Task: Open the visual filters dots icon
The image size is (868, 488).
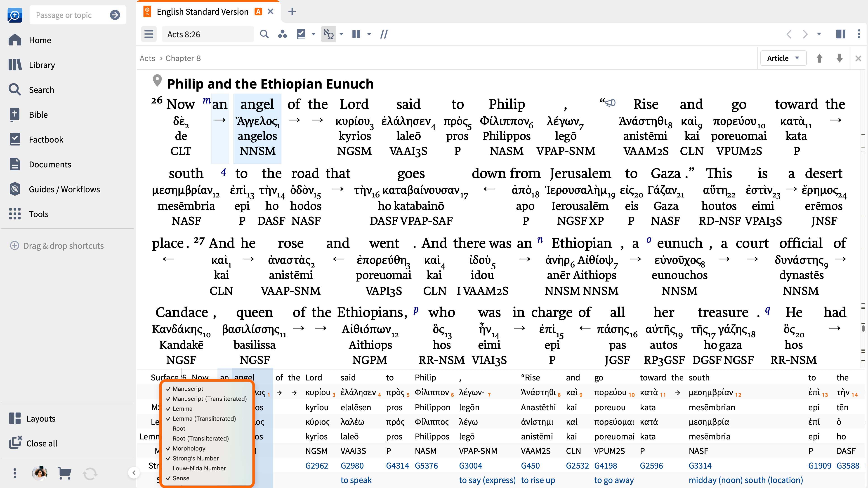Action: coord(282,34)
